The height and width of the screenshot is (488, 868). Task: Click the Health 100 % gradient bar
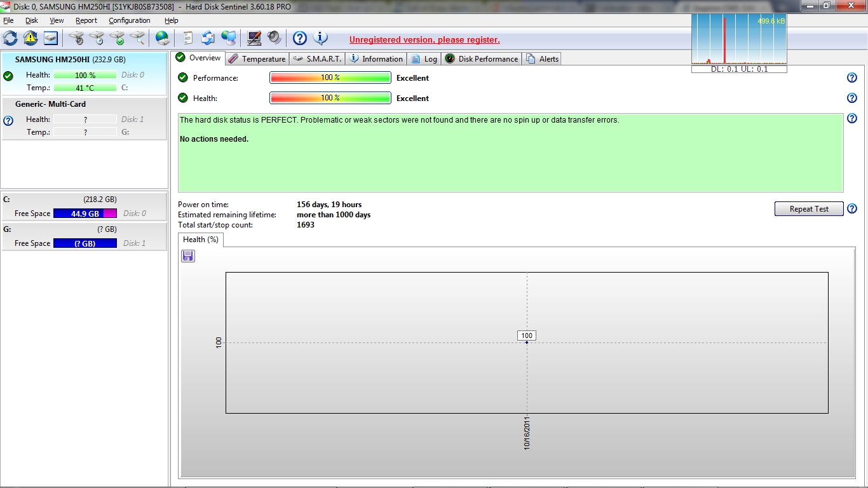click(x=330, y=98)
